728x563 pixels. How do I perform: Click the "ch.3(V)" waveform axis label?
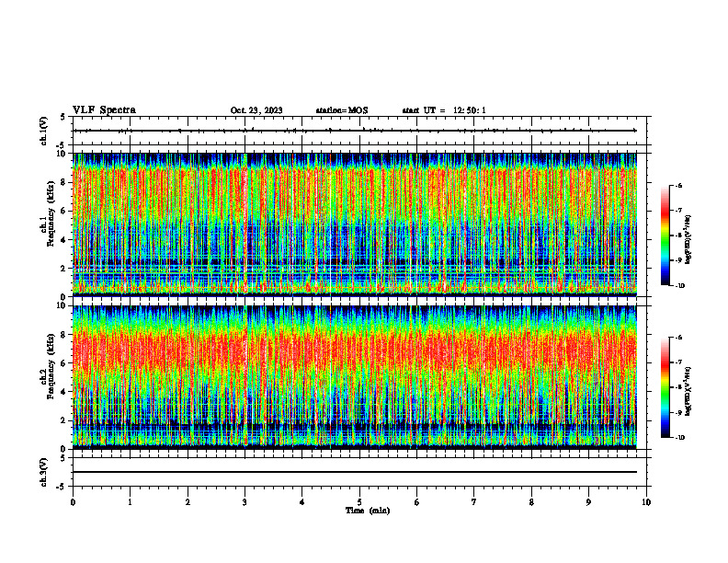pos(43,472)
